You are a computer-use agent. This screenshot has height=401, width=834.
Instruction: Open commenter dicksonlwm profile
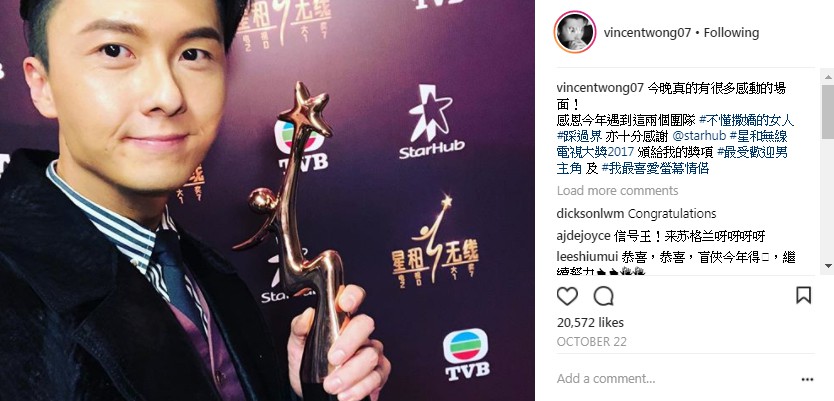590,214
